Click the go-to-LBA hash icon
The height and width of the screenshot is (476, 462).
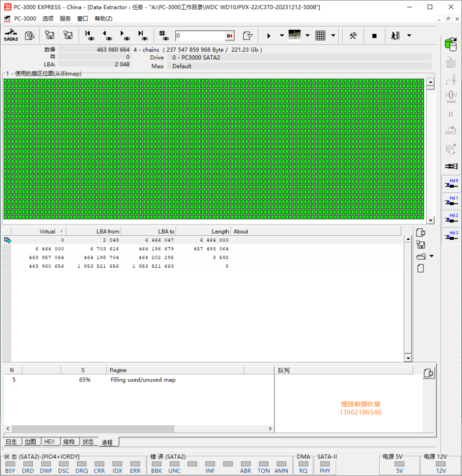pyautogui.click(x=164, y=35)
